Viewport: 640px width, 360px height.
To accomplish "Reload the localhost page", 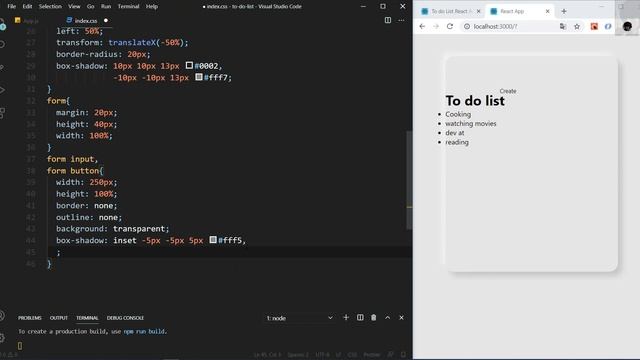I will (x=450, y=27).
